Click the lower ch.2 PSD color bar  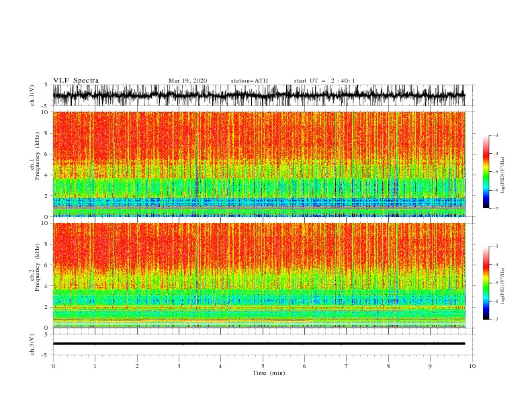pos(486,283)
